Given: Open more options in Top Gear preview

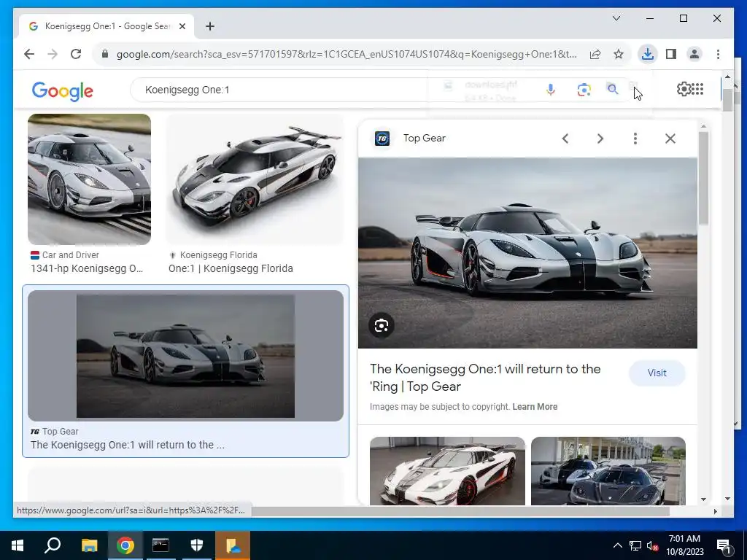Looking at the screenshot, I should coord(635,139).
